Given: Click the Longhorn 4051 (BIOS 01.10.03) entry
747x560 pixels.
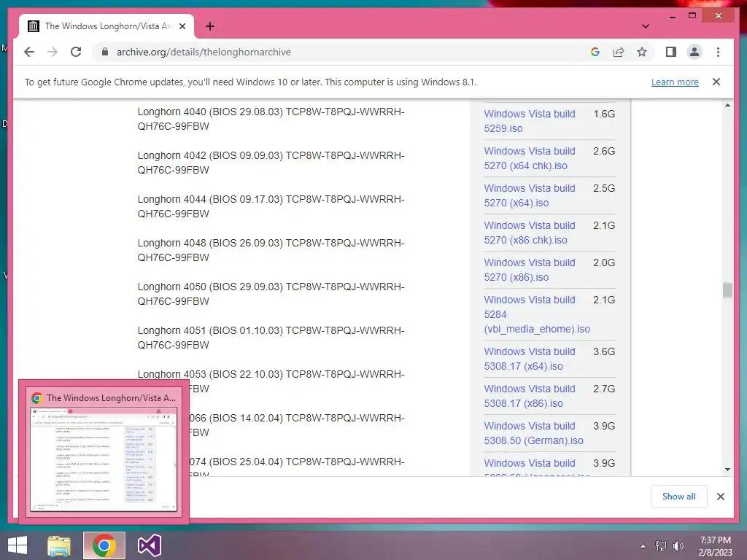Looking at the screenshot, I should (271, 338).
